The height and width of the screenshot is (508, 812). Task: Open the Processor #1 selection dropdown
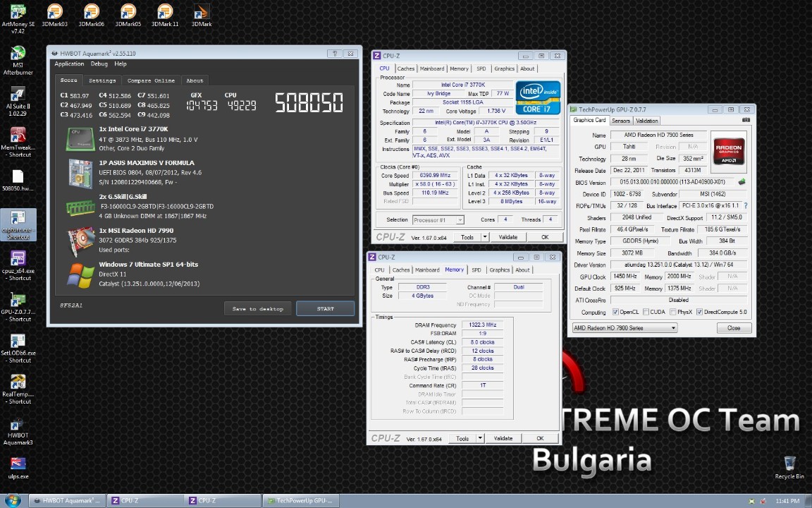[438, 220]
